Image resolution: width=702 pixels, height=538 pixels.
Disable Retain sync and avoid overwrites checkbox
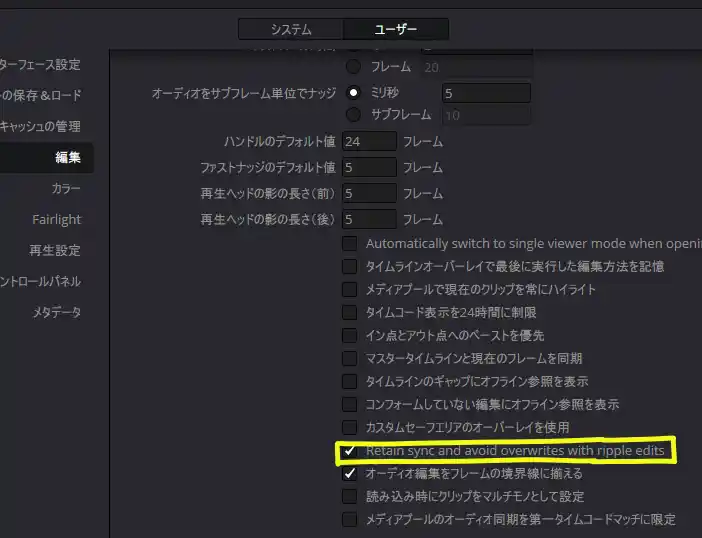point(349,452)
